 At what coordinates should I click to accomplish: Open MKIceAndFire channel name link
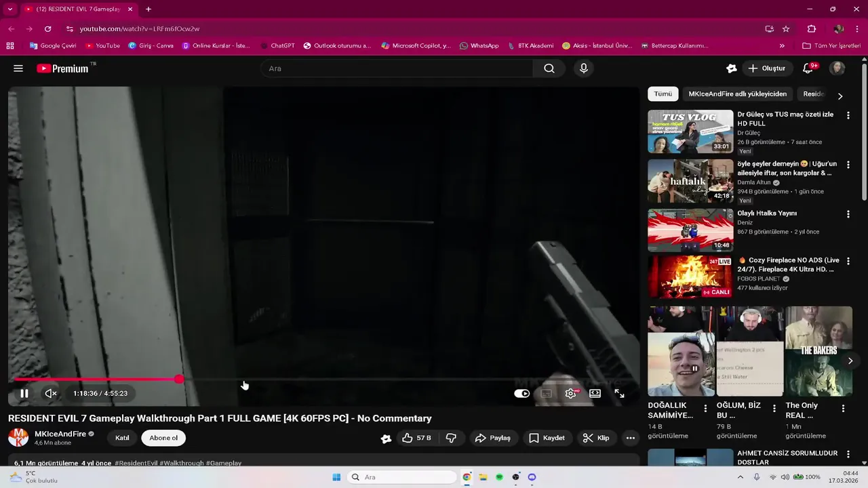(x=60, y=434)
